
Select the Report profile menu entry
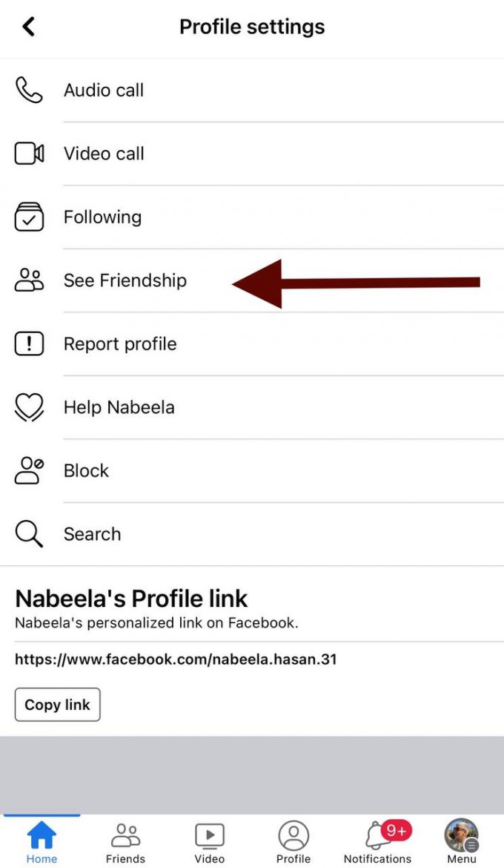coord(120,343)
